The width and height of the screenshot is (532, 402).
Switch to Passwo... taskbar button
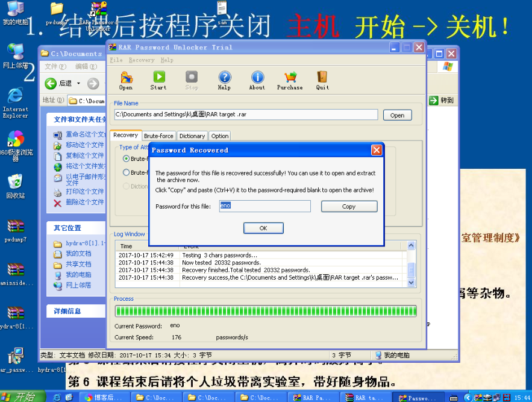(418, 398)
